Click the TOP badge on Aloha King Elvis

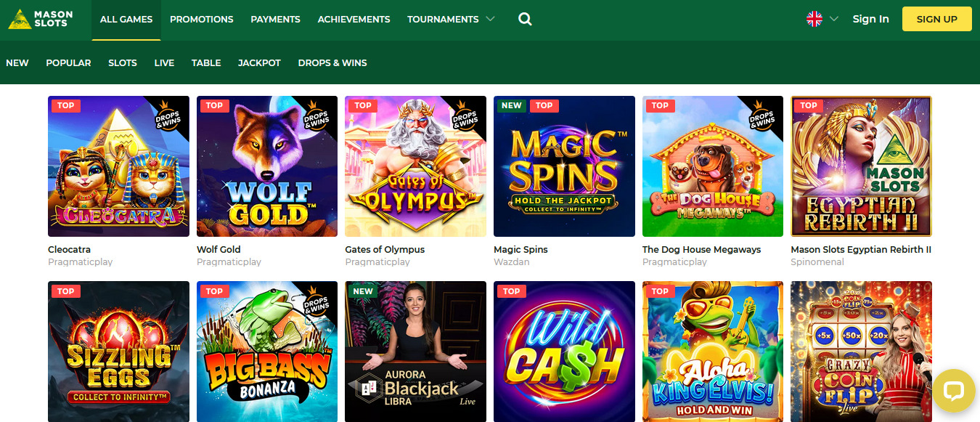pyautogui.click(x=661, y=291)
